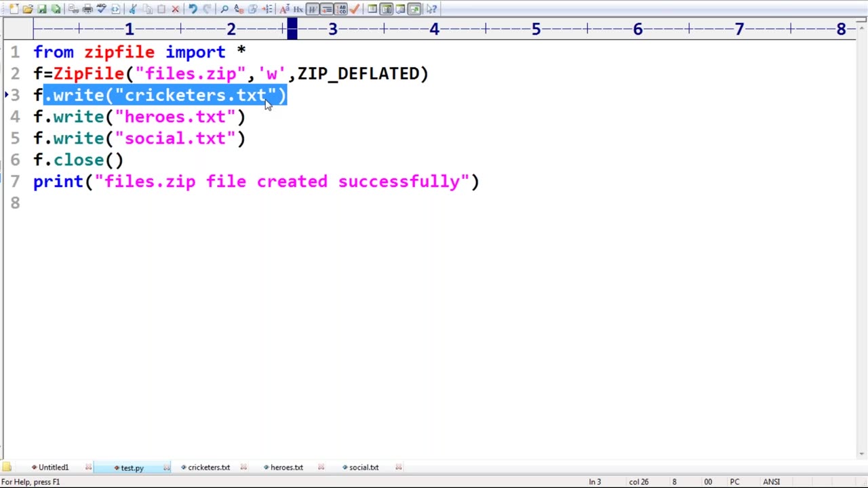Open the social.txt tab
The image size is (868, 488).
click(x=363, y=468)
